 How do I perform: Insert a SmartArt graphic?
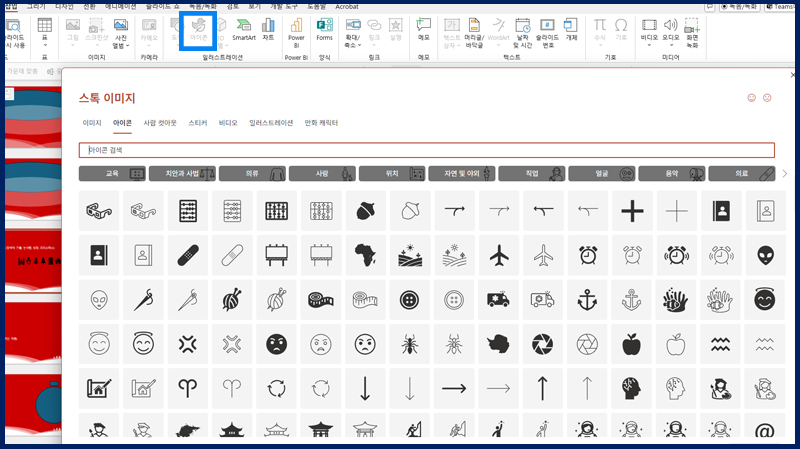[244, 30]
